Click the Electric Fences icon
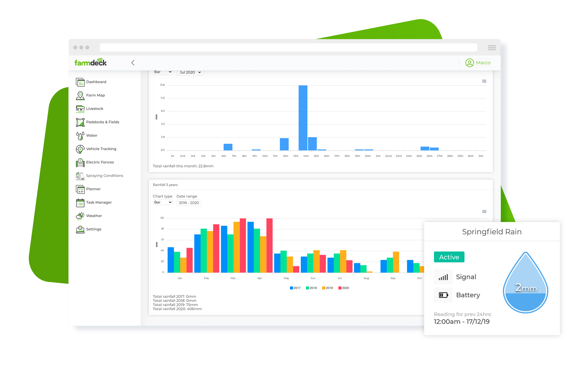 click(x=80, y=163)
